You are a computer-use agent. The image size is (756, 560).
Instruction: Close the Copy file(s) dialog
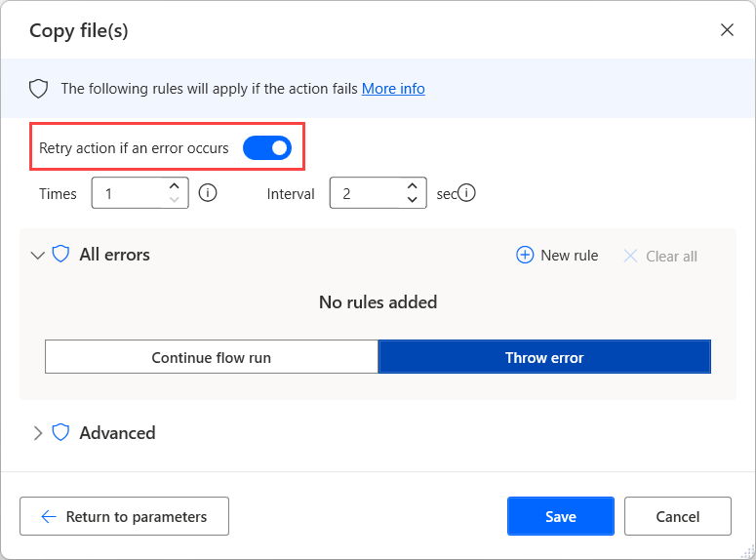point(727,30)
